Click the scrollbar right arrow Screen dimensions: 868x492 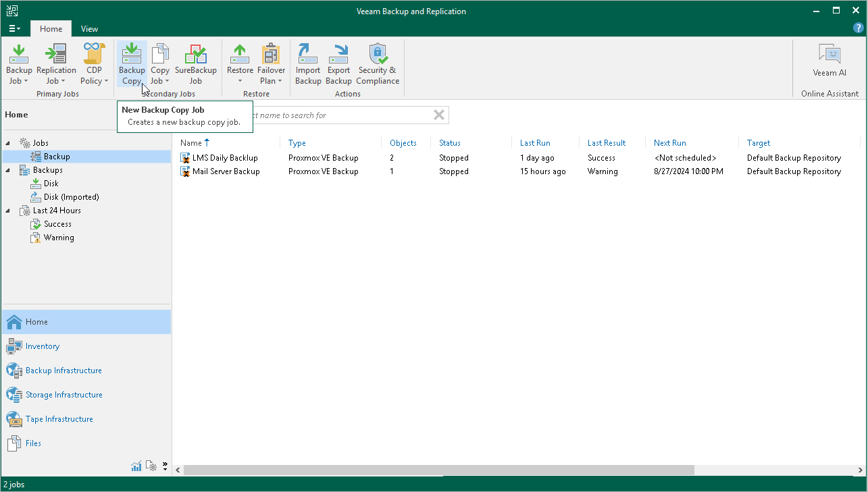[860, 470]
